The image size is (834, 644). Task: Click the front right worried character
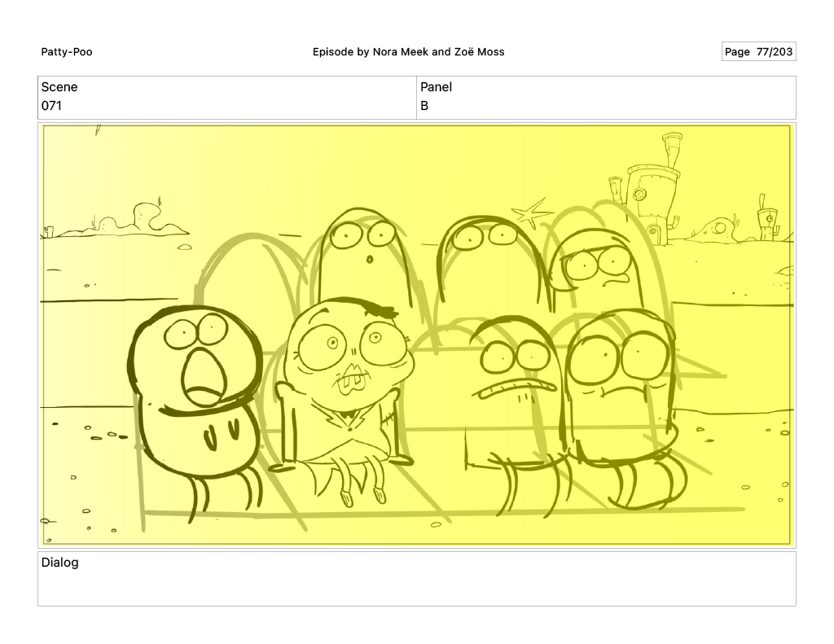(619, 391)
